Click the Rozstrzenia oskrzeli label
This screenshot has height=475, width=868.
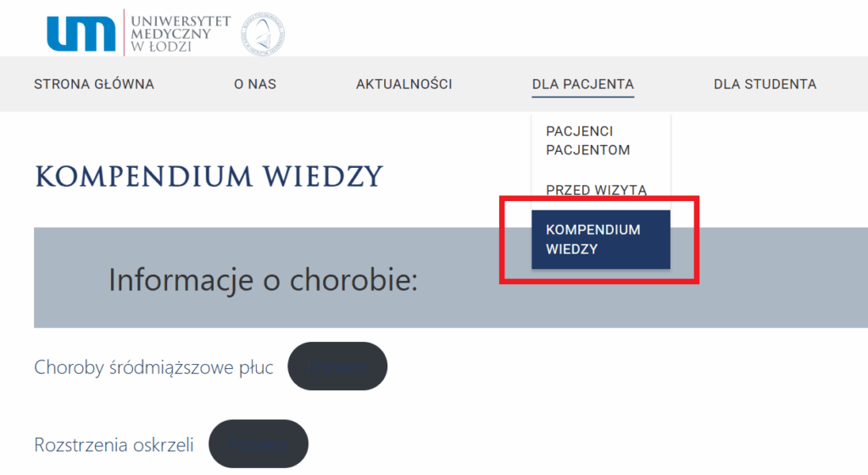coord(114,444)
